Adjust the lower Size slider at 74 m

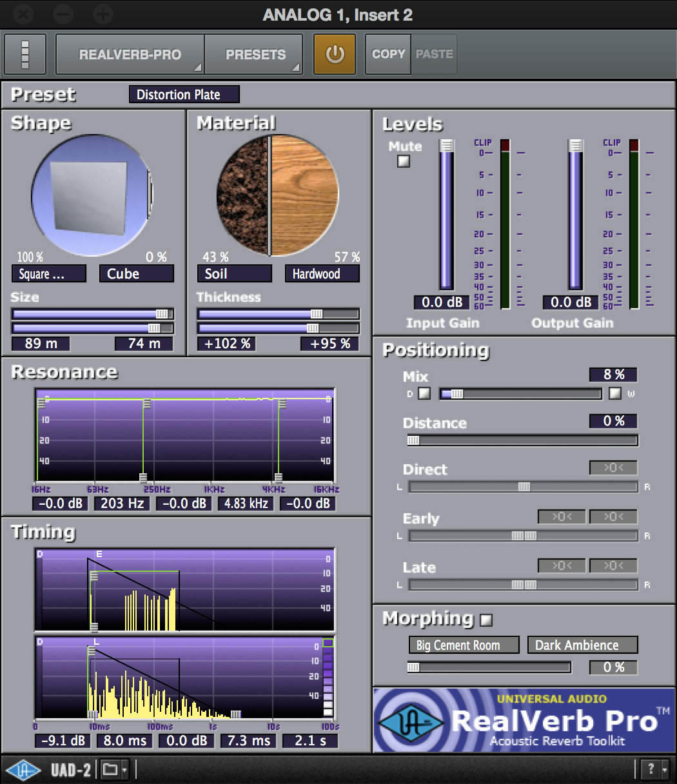coord(93,328)
